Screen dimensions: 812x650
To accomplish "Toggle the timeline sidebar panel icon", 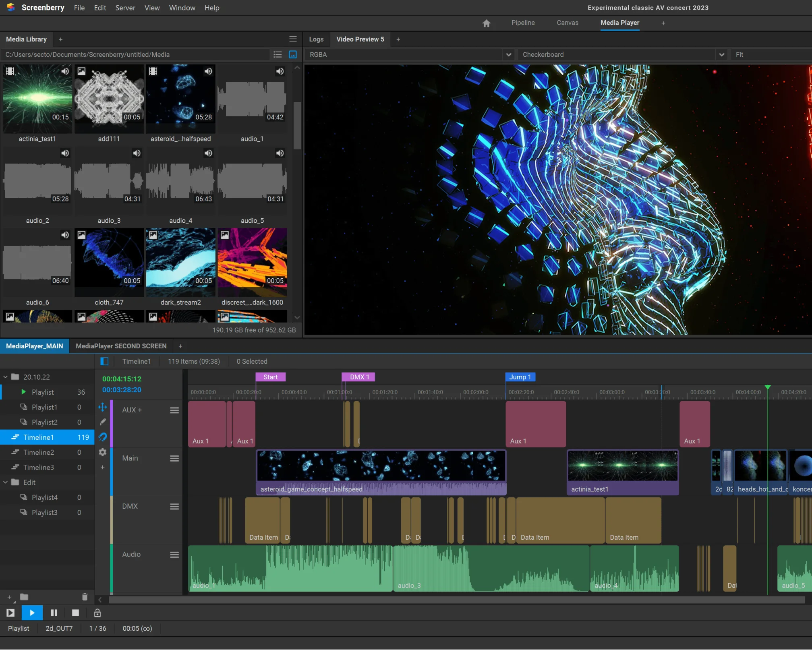I will 104,361.
